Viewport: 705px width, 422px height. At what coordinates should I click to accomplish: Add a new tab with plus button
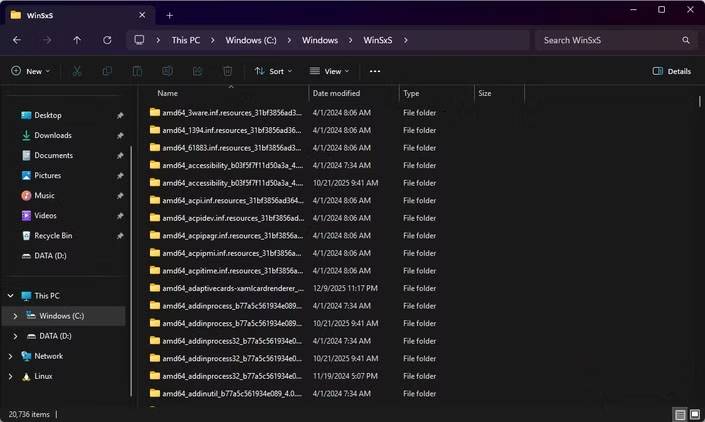169,15
